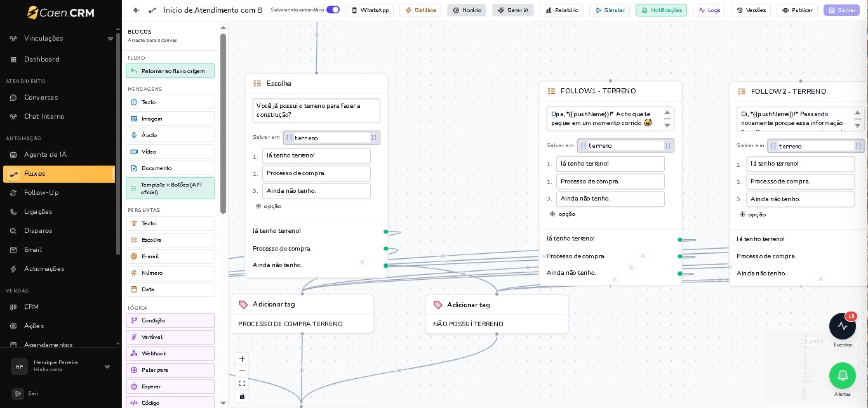The image size is (868, 408).
Task: Click the Disparos icon in the sidebar
Action: (13, 231)
